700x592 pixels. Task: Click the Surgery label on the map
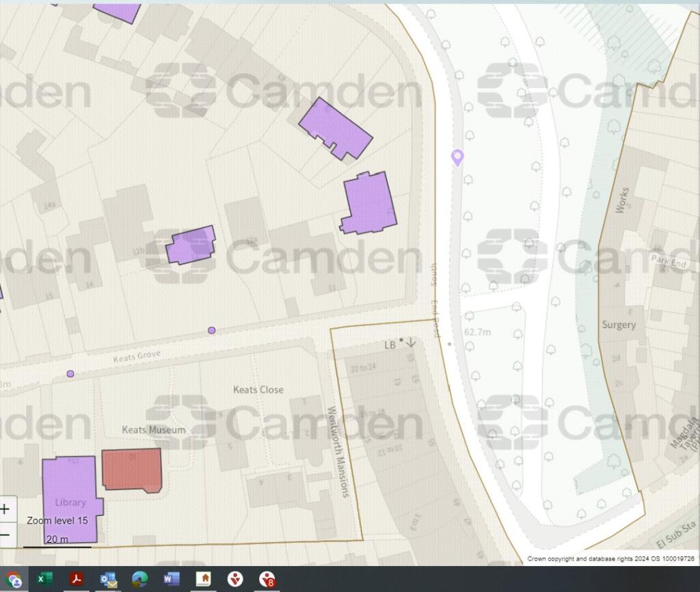tap(619, 325)
